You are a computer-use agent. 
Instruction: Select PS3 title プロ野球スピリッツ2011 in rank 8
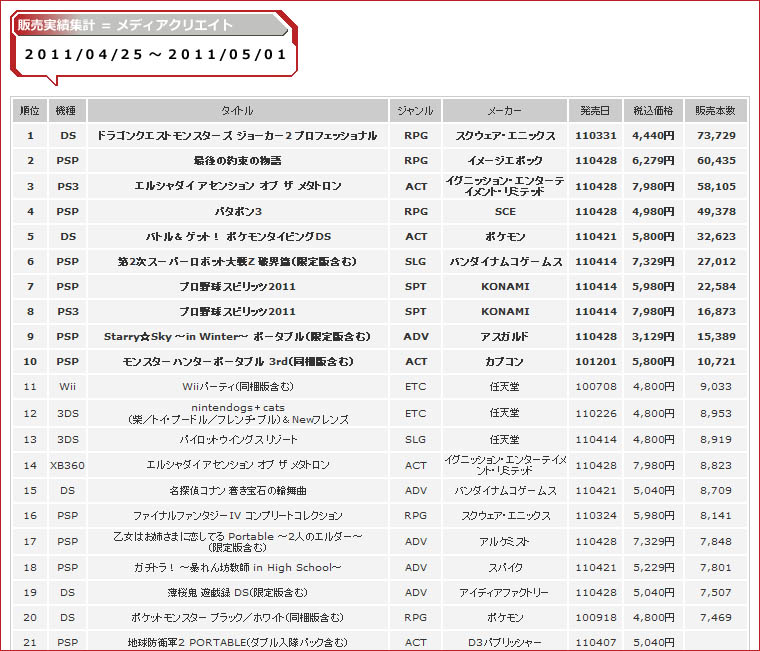coord(238,312)
